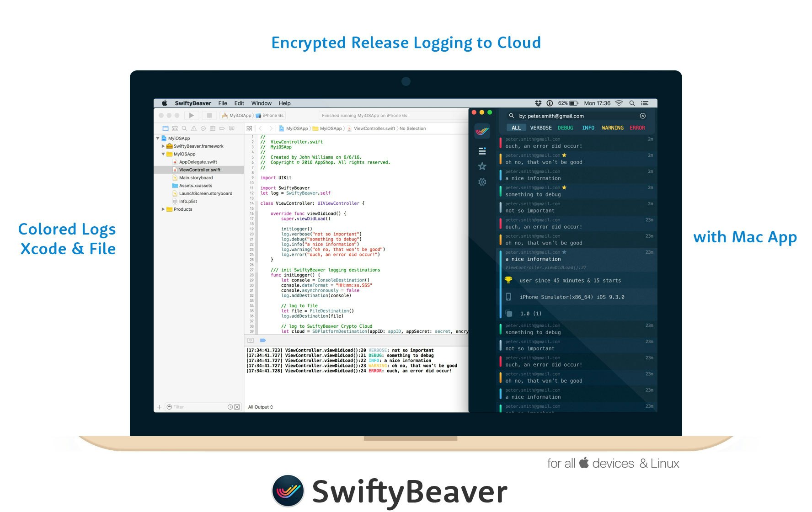Click the search field with peter.smith@gmail.com
The image size is (812, 512).
pyautogui.click(x=577, y=116)
